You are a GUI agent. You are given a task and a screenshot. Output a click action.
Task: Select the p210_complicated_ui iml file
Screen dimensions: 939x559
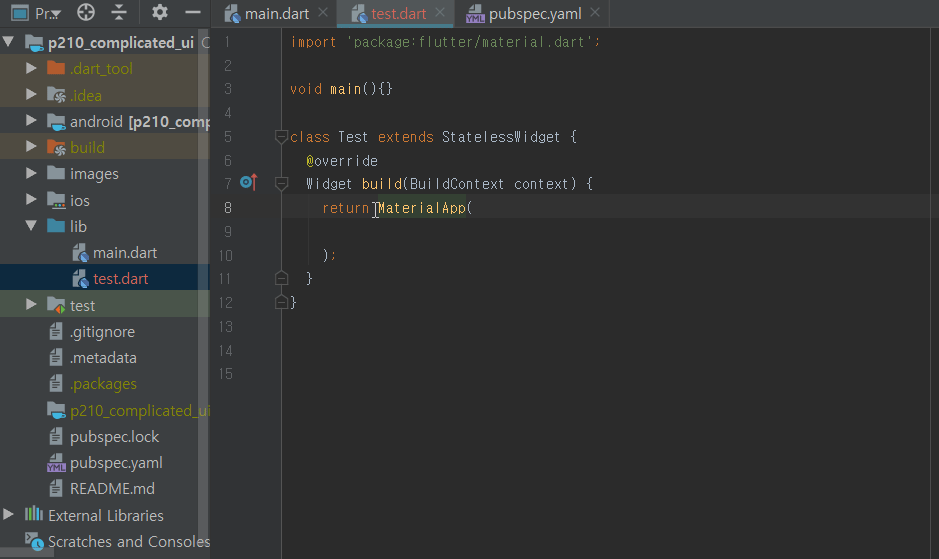[x=140, y=410]
